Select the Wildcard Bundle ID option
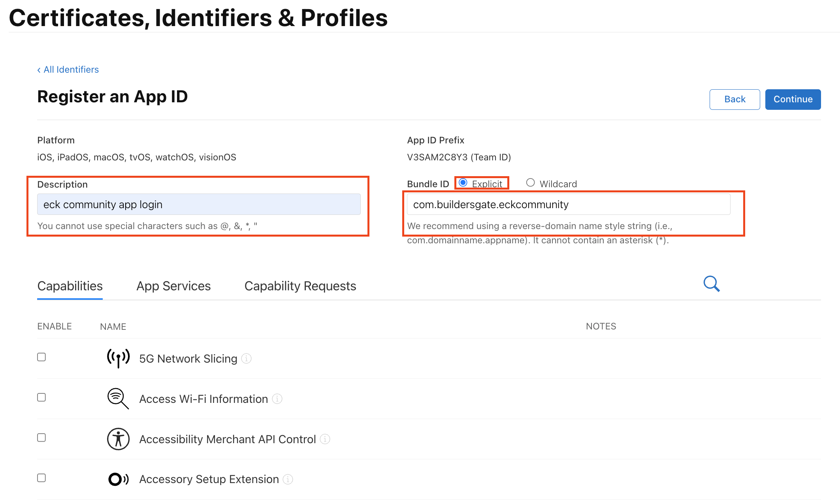 point(530,182)
